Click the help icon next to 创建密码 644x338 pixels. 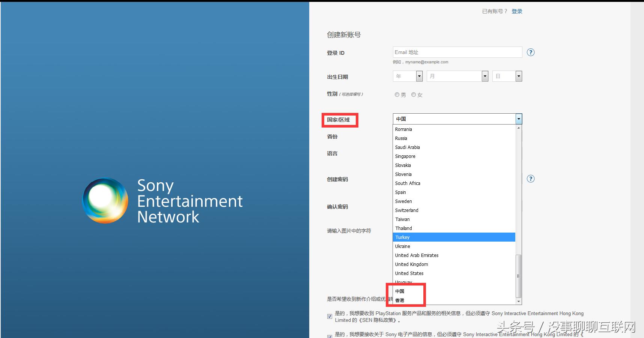[531, 179]
